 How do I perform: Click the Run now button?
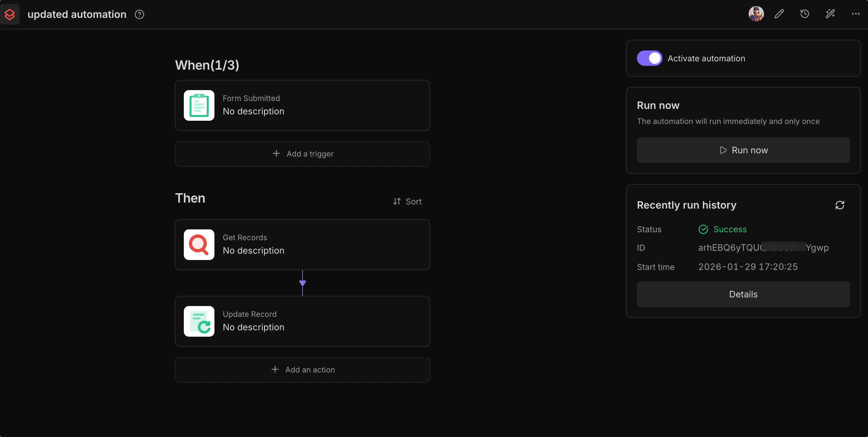pos(743,150)
